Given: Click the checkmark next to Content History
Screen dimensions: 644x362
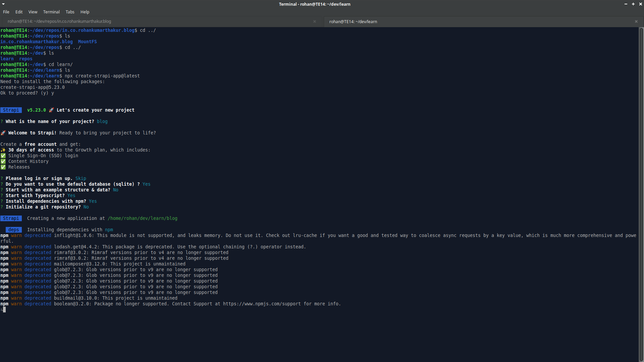Looking at the screenshot, I should coord(3,161).
